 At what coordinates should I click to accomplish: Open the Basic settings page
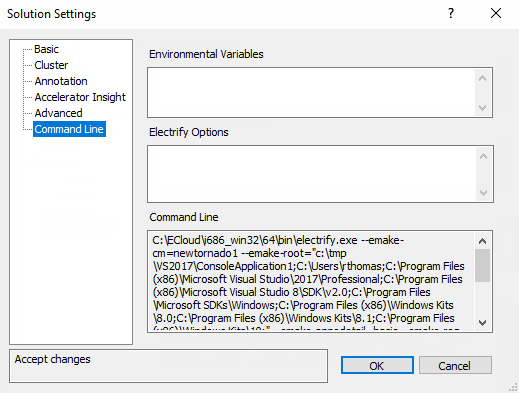(46, 49)
